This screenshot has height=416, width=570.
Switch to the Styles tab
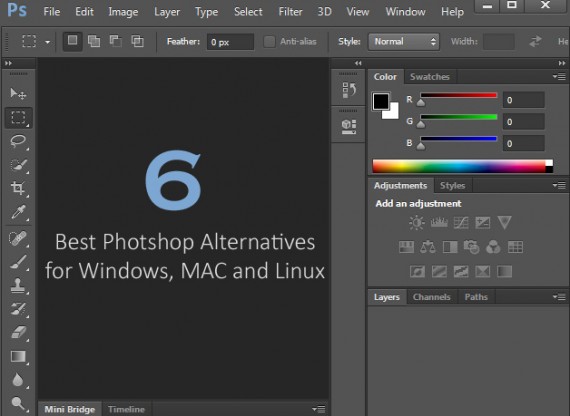pyautogui.click(x=453, y=186)
